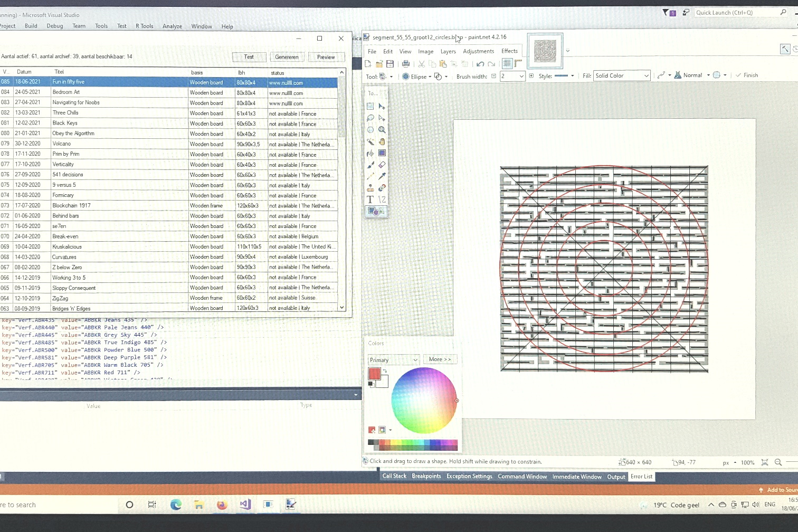Click the New image icon in paint.net
This screenshot has width=798, height=532.
(x=368, y=64)
